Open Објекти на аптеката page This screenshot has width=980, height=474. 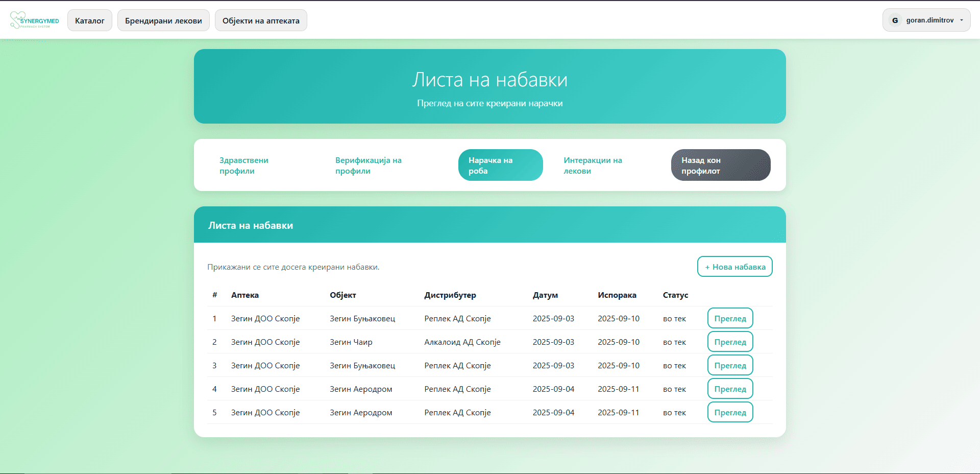(x=261, y=20)
